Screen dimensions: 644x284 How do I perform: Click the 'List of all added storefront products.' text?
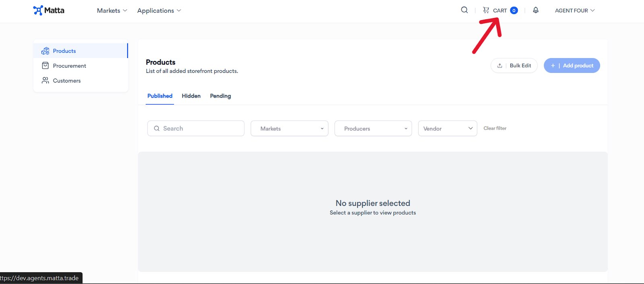192,71
